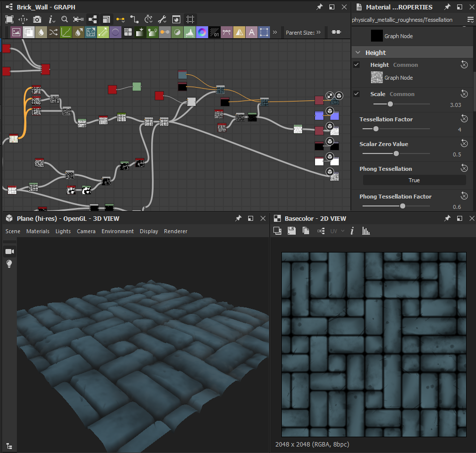Expand Parent Size toolbar overflow chevron

[318, 32]
